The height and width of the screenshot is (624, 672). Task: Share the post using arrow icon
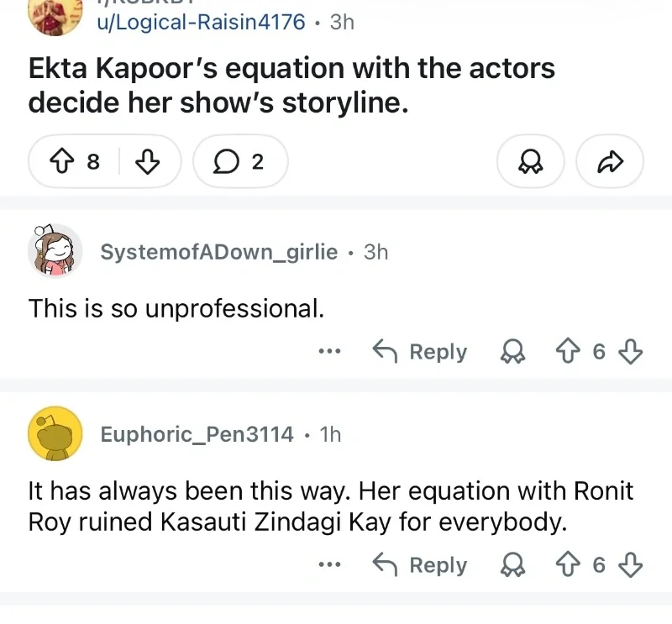610,161
